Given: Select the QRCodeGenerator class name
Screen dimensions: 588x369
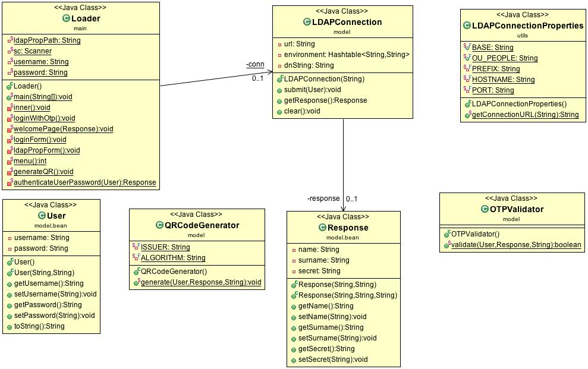Looking at the screenshot, I should [x=202, y=225].
